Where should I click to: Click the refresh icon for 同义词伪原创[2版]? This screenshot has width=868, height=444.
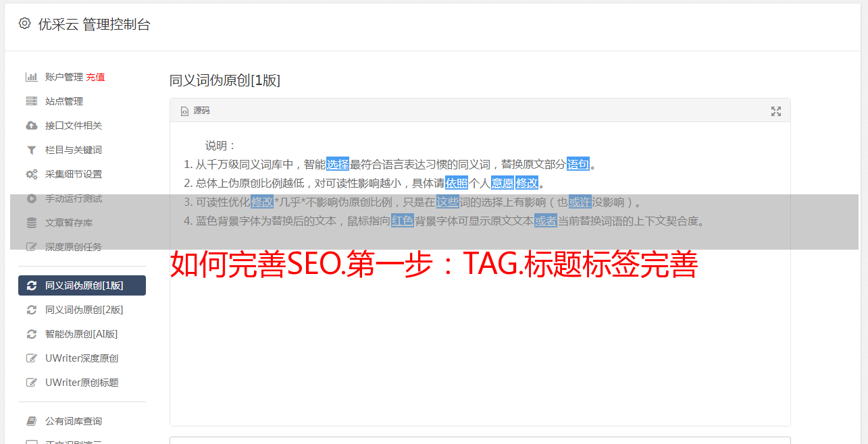coord(31,310)
